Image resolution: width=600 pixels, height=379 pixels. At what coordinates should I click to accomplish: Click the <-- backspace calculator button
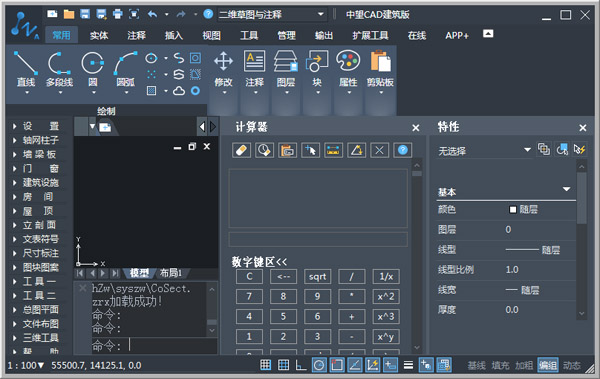click(x=283, y=276)
